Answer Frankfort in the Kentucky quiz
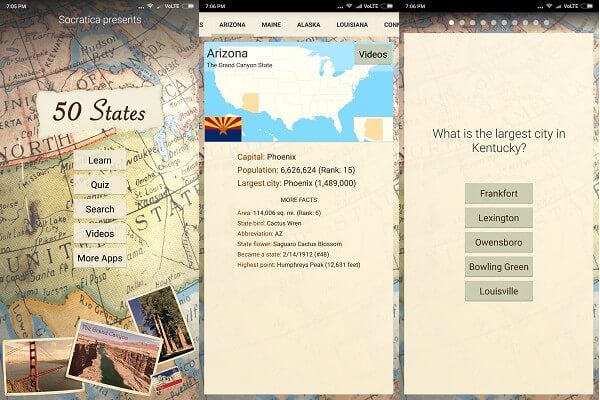The width and height of the screenshot is (600, 400). pos(499,194)
